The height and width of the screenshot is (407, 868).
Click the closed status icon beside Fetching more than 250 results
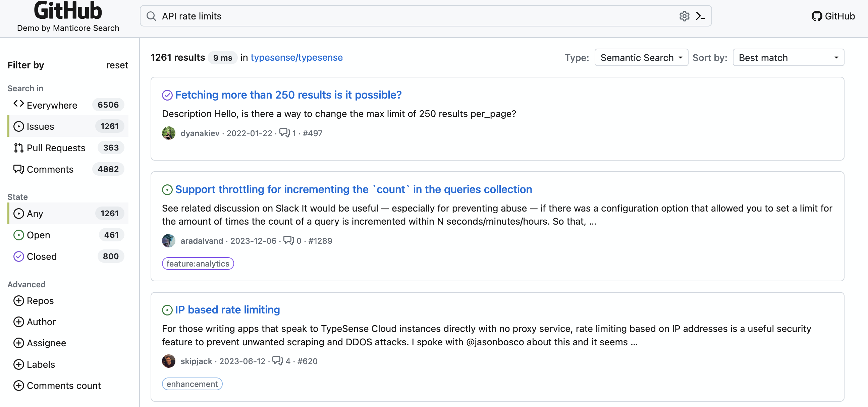[167, 95]
